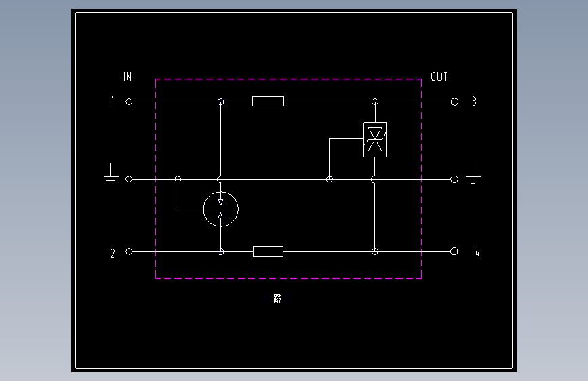Click terminal circle next to number 4
The width and height of the screenshot is (588, 381).
coord(454,252)
